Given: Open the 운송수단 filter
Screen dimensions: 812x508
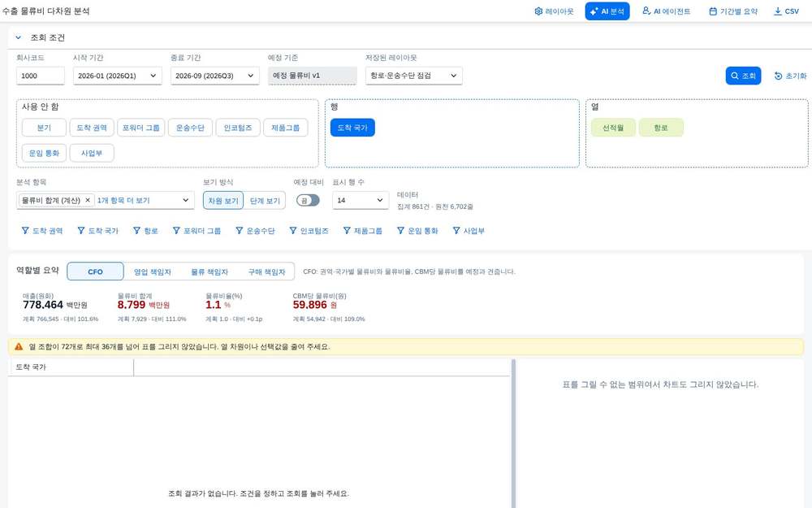Looking at the screenshot, I should (x=255, y=231).
